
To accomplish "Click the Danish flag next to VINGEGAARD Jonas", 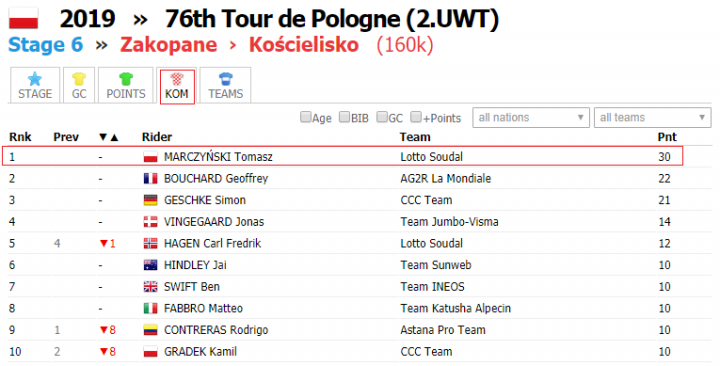I will 151,222.
